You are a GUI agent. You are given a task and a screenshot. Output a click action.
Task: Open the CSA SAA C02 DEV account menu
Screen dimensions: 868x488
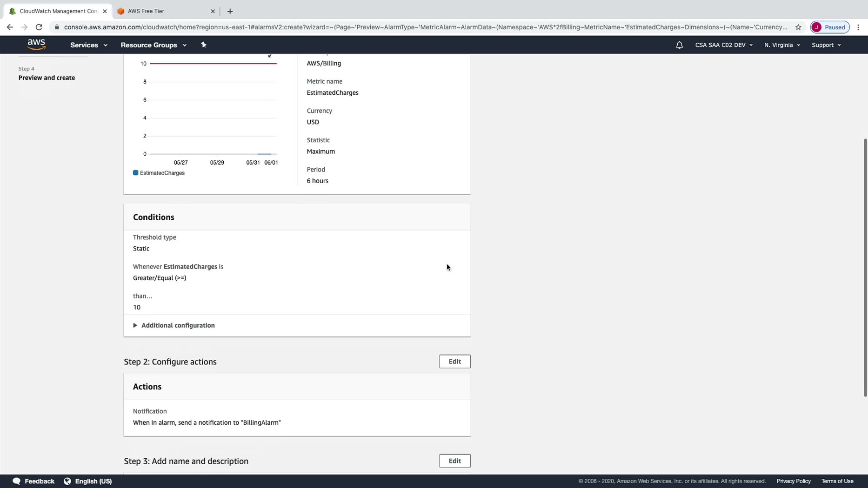coord(724,45)
